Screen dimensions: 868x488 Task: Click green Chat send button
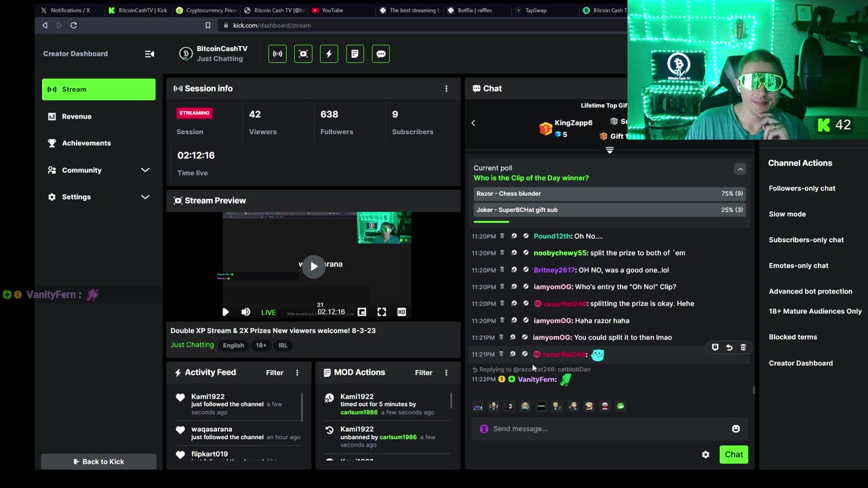point(734,455)
